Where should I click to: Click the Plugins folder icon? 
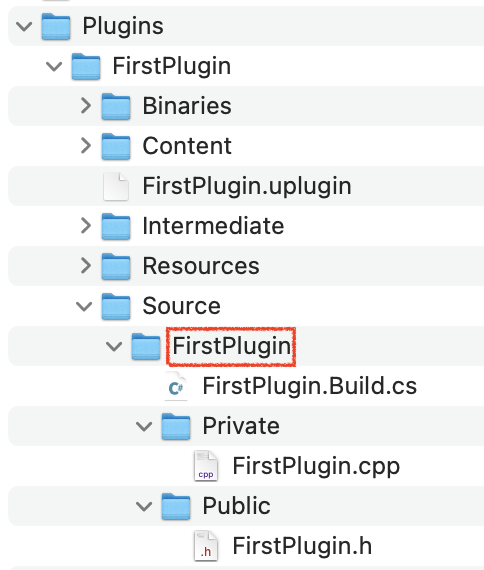pos(56,26)
